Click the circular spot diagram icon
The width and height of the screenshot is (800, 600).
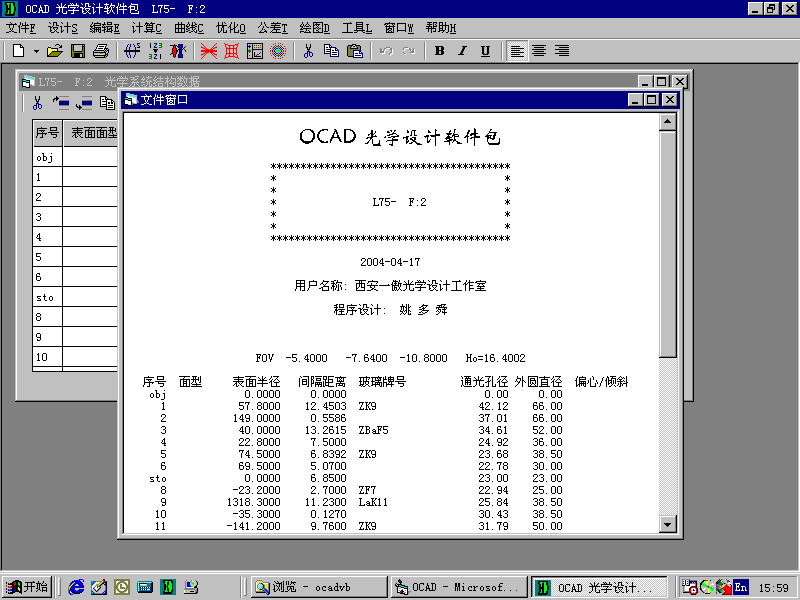click(278, 51)
